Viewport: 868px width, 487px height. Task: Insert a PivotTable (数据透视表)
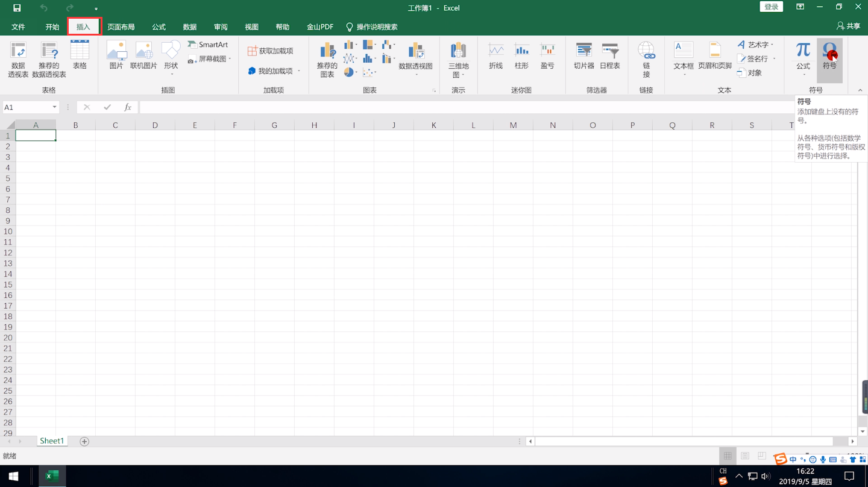(18, 59)
